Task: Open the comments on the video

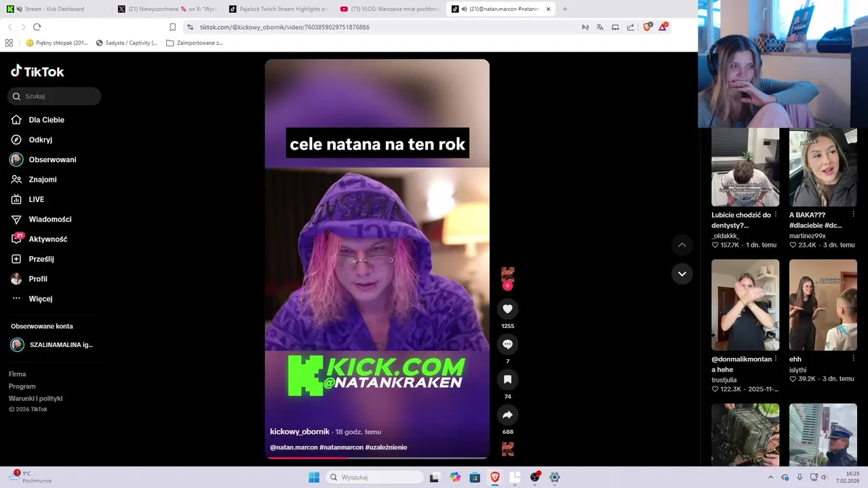Action: click(507, 344)
